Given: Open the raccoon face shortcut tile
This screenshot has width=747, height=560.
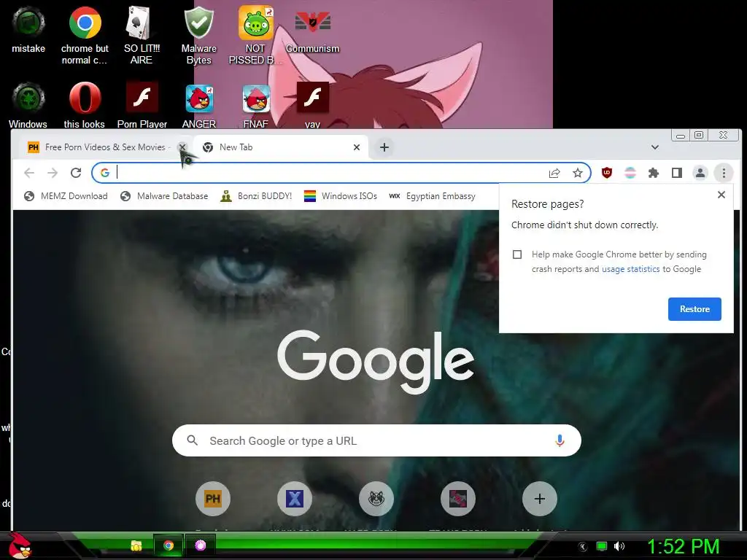Looking at the screenshot, I should click(x=376, y=499).
